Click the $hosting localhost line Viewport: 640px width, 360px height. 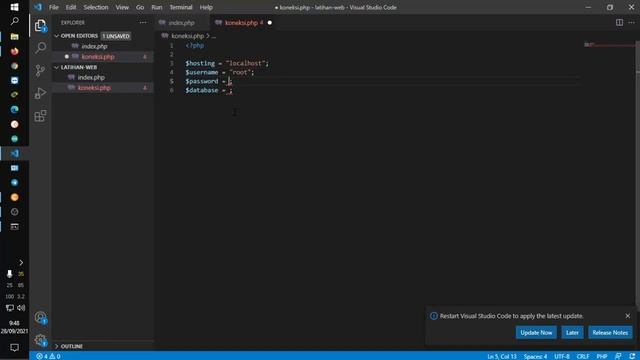tap(227, 63)
